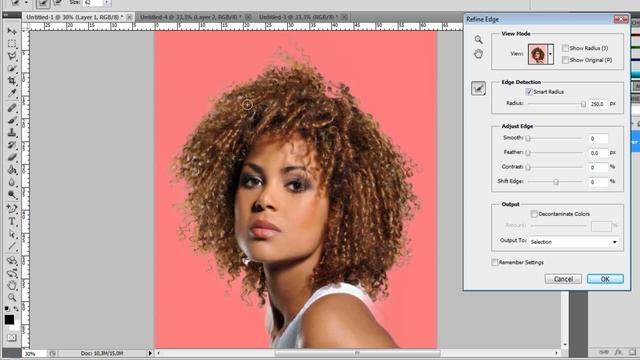This screenshot has width=640, height=360.
Task: Click the zoom percentage field in status bar
Action: [x=34, y=353]
